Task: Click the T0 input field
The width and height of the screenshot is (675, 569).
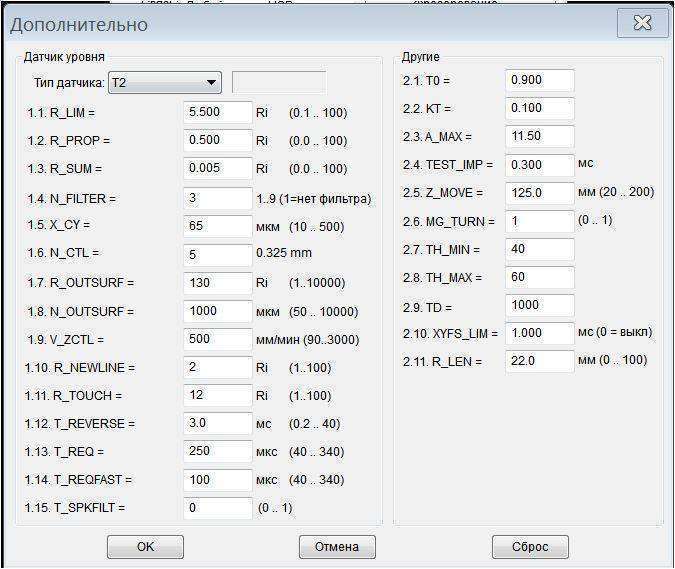Action: tap(540, 80)
